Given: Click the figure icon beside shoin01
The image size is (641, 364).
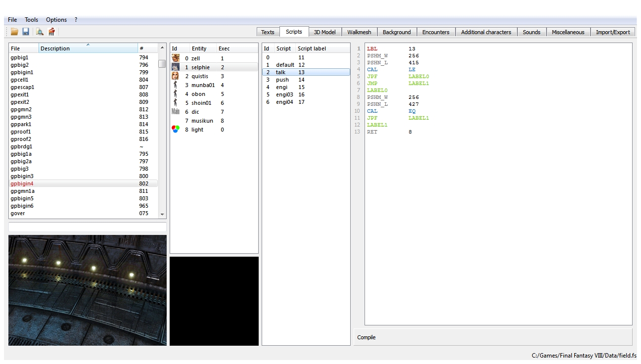Looking at the screenshot, I should tap(175, 102).
